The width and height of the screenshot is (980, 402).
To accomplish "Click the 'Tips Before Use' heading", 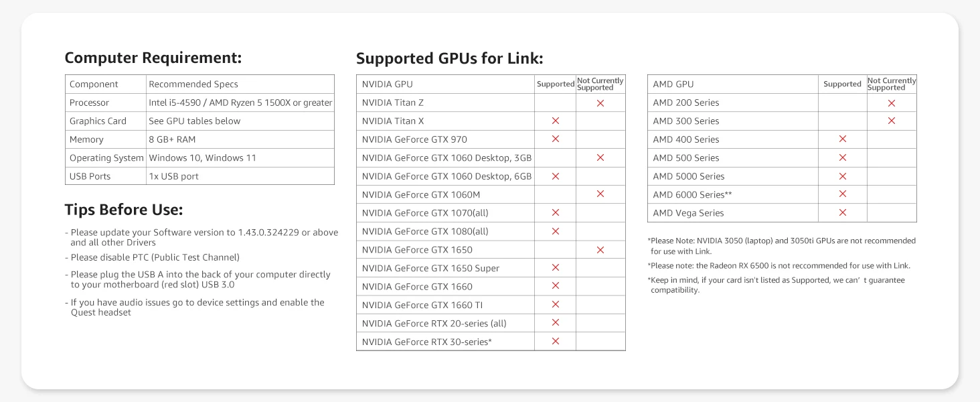I will tap(124, 210).
